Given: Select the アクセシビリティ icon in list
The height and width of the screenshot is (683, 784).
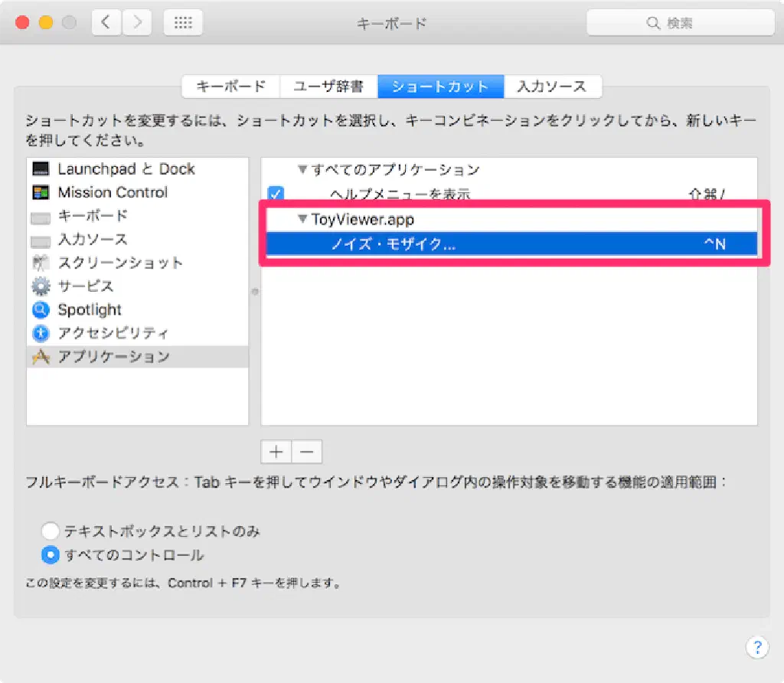Looking at the screenshot, I should coord(42,334).
